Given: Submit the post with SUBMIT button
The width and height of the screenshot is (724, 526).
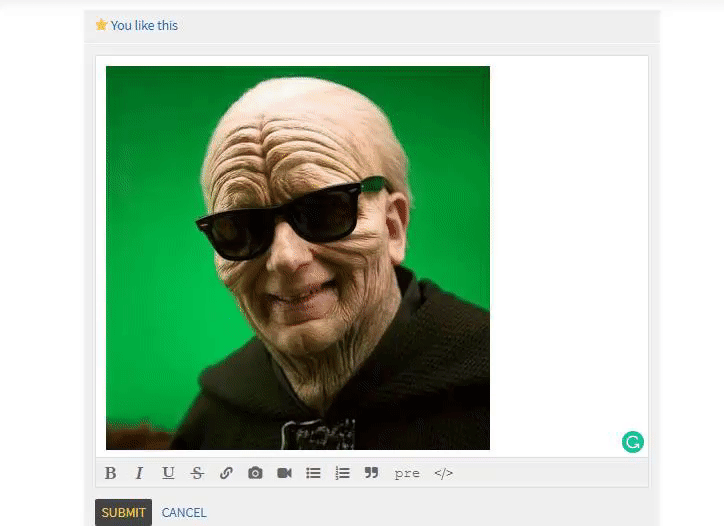Looking at the screenshot, I should (123, 512).
